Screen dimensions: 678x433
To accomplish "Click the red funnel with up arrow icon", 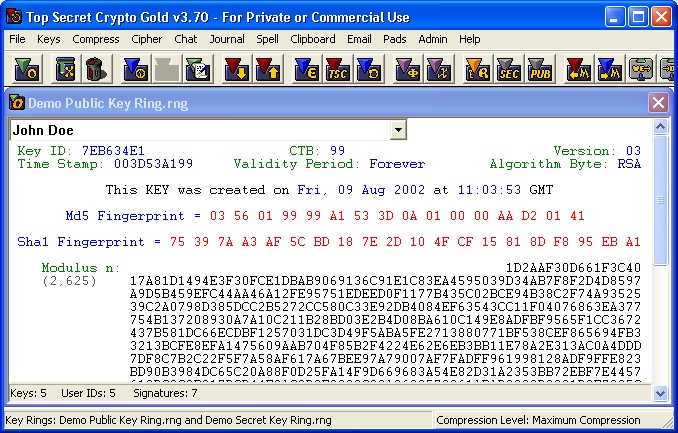I will pos(268,69).
